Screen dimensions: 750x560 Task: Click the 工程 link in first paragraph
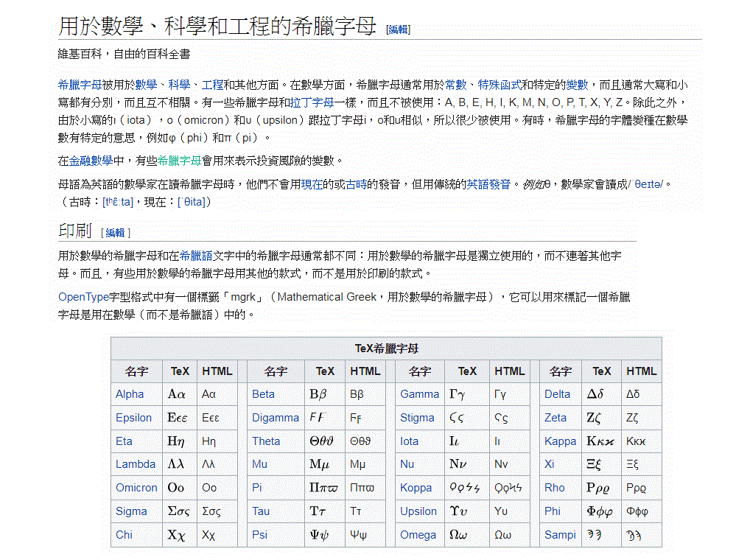[212, 85]
